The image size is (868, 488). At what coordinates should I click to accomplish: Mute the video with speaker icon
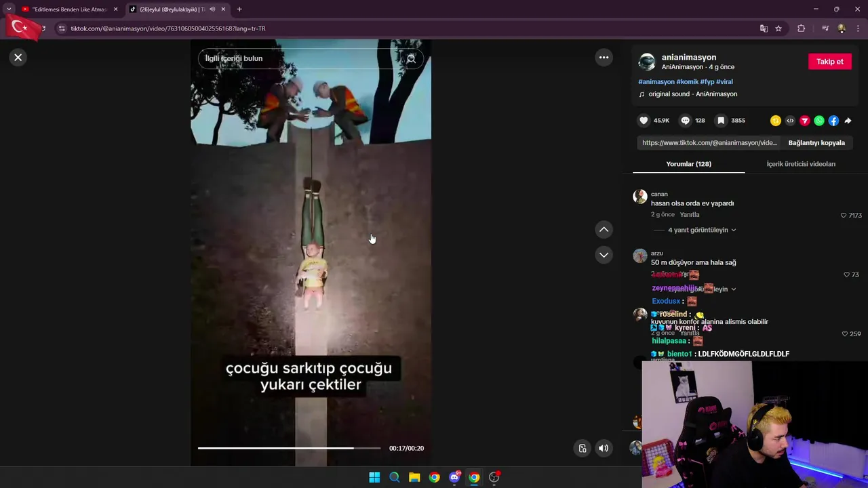pos(604,448)
